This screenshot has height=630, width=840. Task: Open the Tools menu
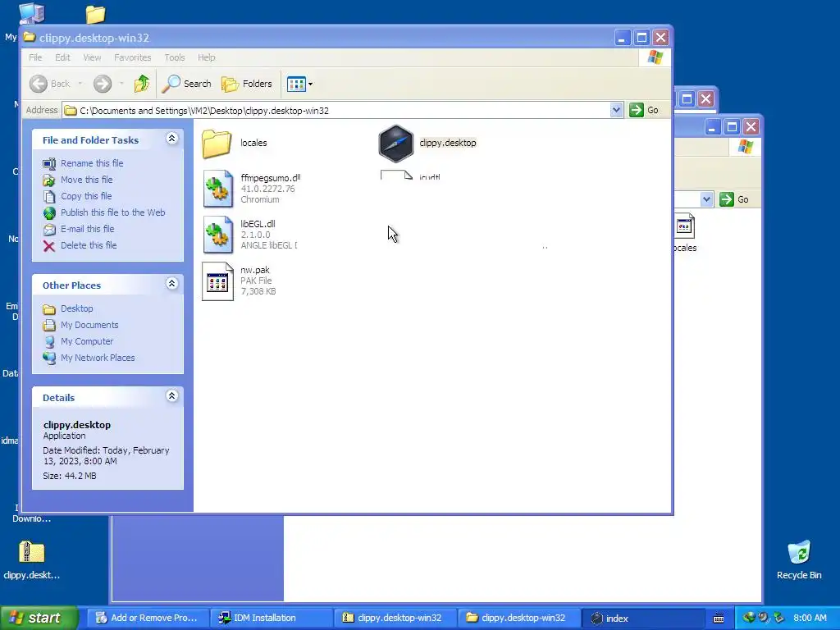click(x=175, y=57)
